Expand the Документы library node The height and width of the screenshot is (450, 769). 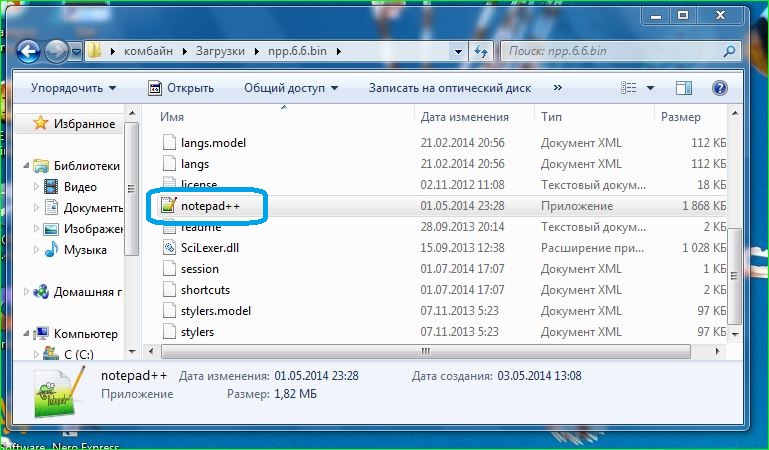click(36, 208)
